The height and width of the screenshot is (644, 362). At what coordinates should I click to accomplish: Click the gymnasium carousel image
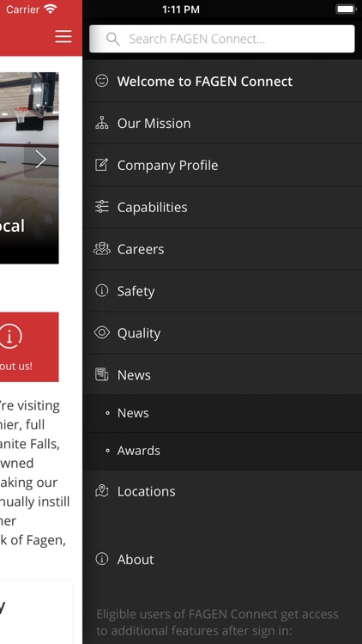(29, 168)
